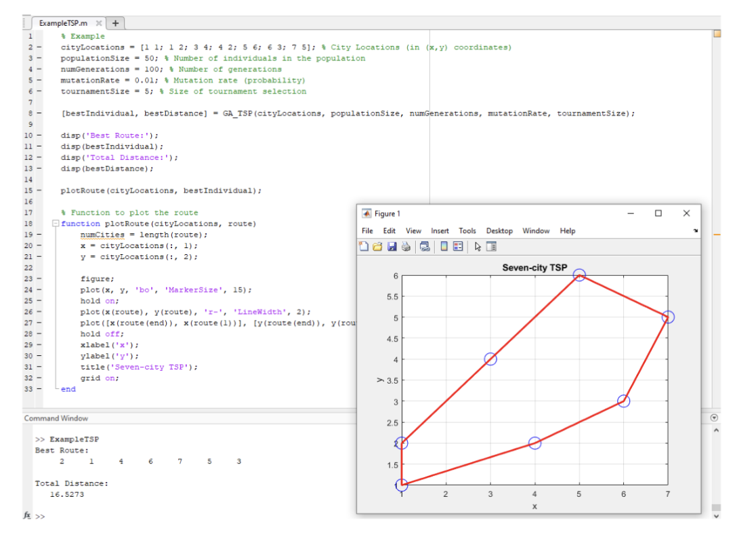This screenshot has width=756, height=545.
Task: Collapse the plotRoute function code fold
Action: (x=55, y=224)
